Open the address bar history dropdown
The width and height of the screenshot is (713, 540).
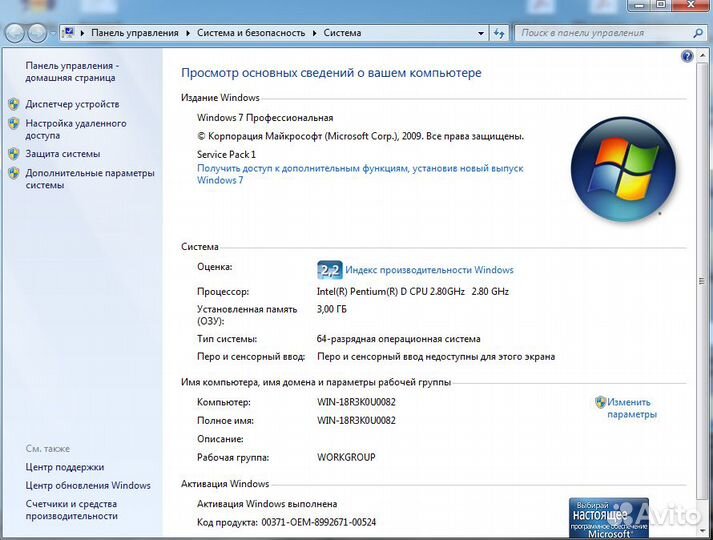point(481,33)
